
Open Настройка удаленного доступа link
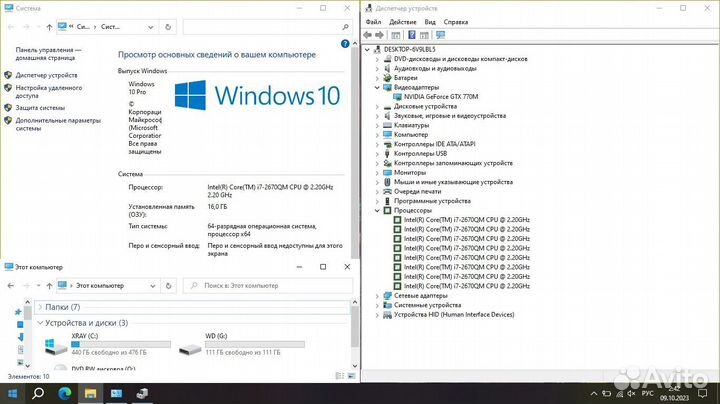click(49, 91)
